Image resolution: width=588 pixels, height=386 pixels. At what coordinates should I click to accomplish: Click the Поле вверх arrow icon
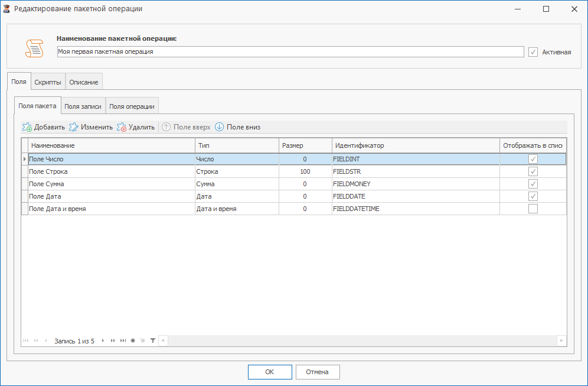point(166,127)
